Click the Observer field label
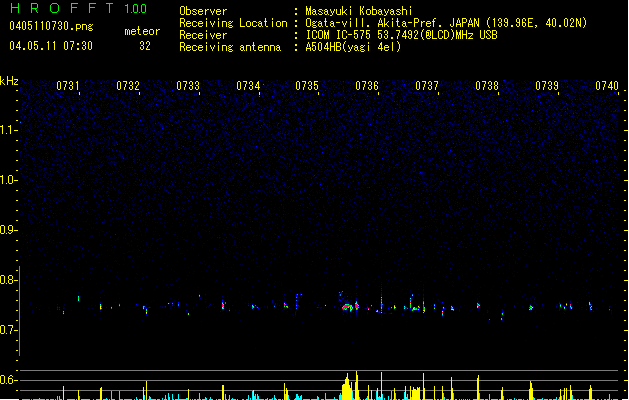Viewport: 629px width, 400px height. click(x=203, y=11)
